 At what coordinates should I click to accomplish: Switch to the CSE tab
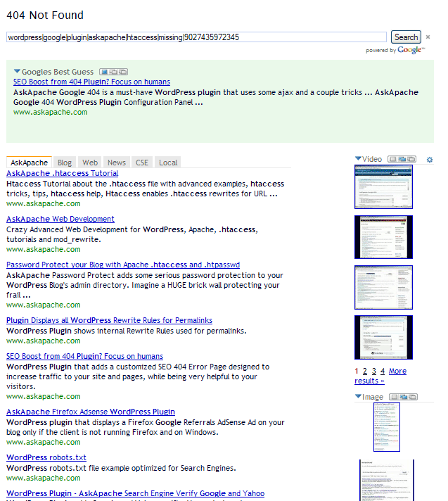[x=142, y=163]
